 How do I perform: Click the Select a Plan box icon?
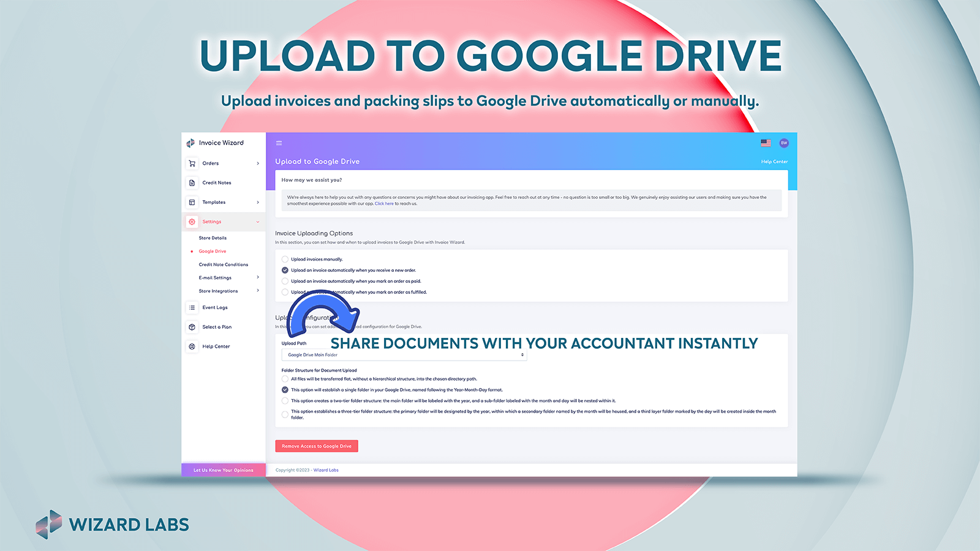point(192,327)
